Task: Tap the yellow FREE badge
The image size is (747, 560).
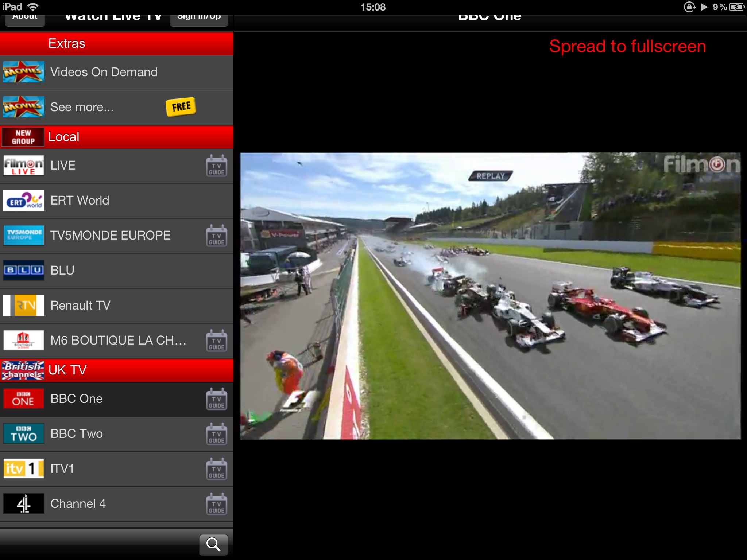Action: click(x=181, y=107)
